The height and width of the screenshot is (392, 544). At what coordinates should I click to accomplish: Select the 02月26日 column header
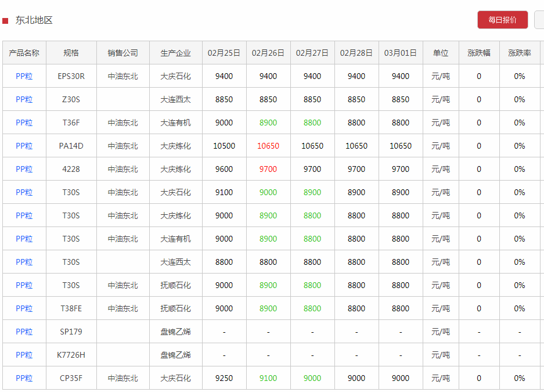tap(268, 53)
